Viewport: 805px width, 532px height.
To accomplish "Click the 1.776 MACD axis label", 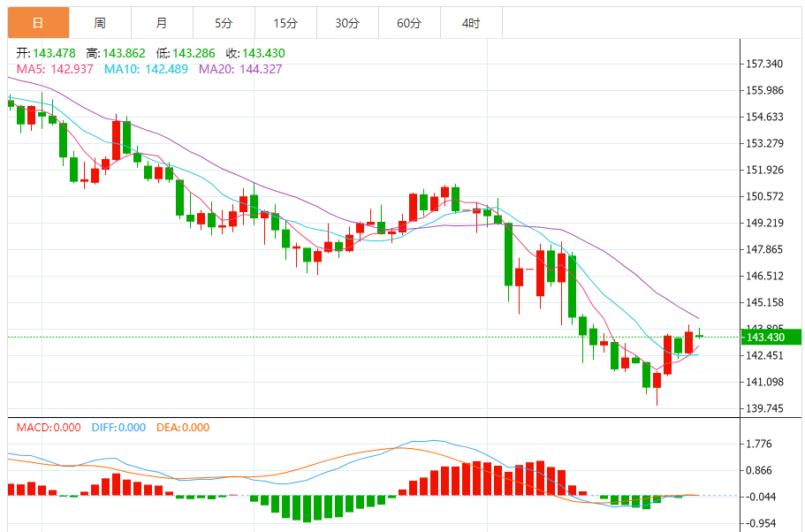I will pos(759,445).
